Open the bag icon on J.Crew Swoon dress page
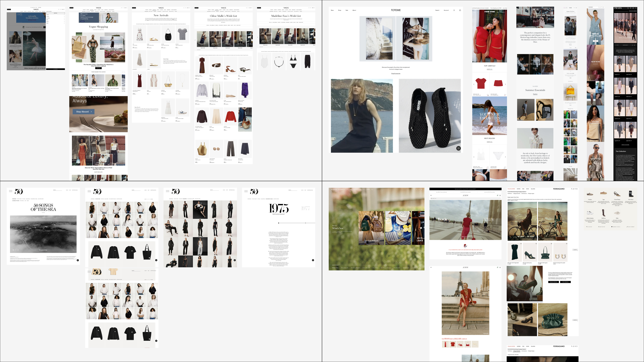Viewport: 644px width, 362px height. [x=500, y=267]
